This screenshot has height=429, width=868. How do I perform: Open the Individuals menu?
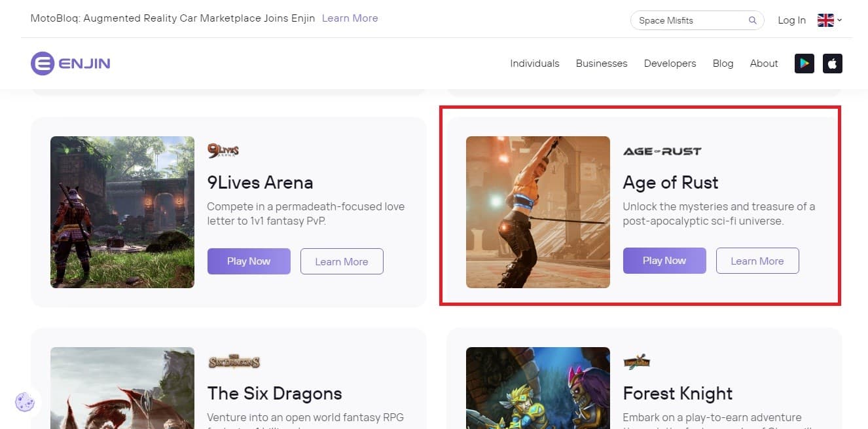pos(535,64)
